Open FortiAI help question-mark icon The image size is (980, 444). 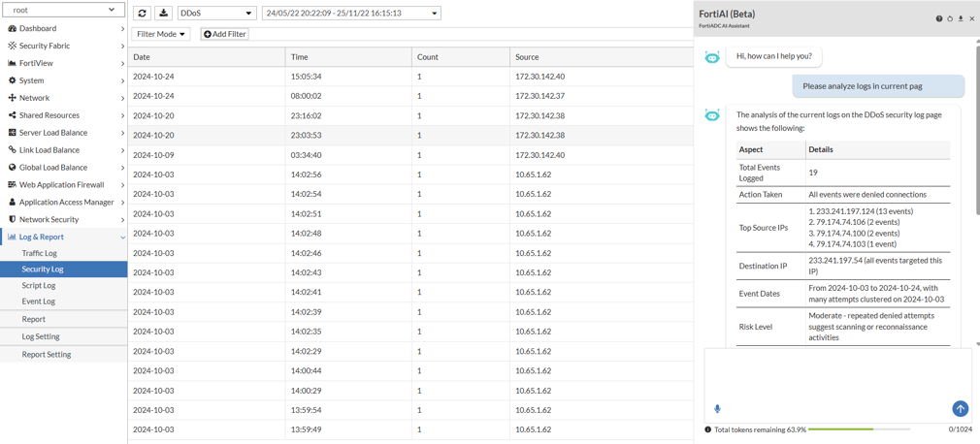(938, 18)
